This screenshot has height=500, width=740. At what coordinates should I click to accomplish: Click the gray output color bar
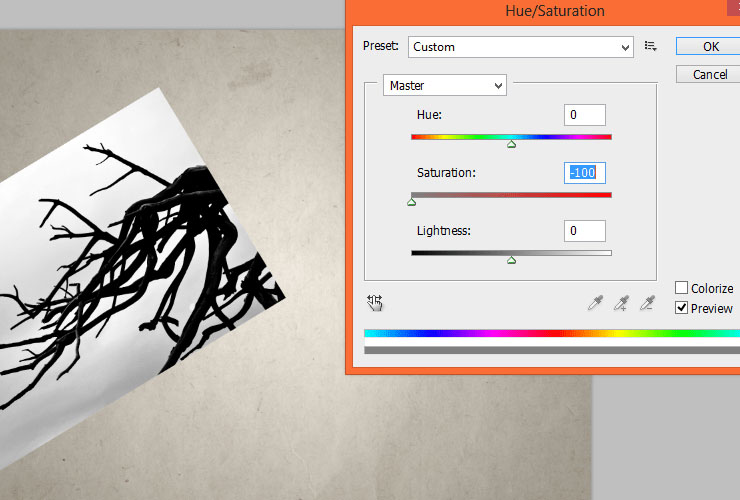[x=552, y=350]
